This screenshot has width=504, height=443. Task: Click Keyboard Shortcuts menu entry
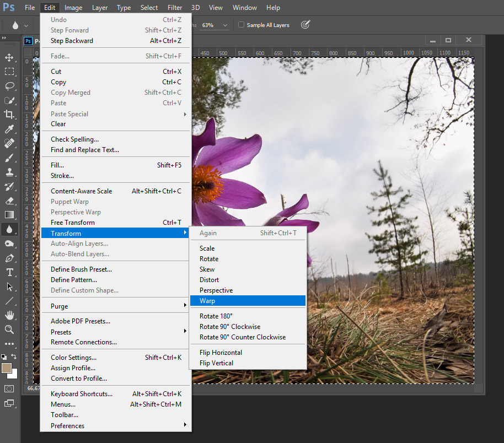click(82, 394)
